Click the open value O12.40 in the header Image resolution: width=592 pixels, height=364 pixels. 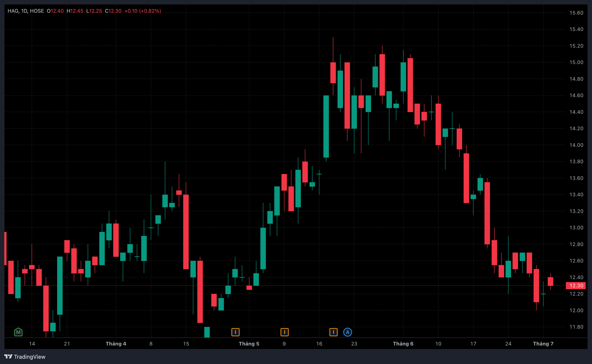coord(55,11)
